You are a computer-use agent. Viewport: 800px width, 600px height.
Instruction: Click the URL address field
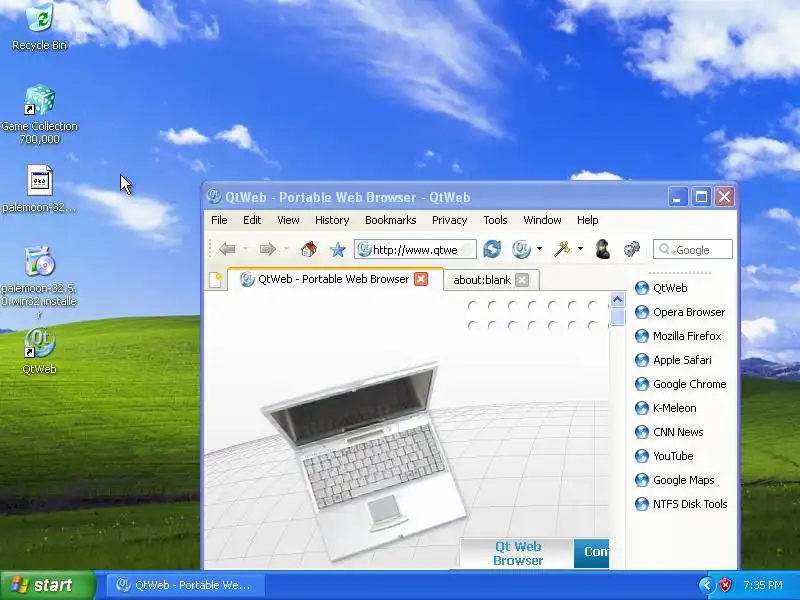tap(415, 249)
